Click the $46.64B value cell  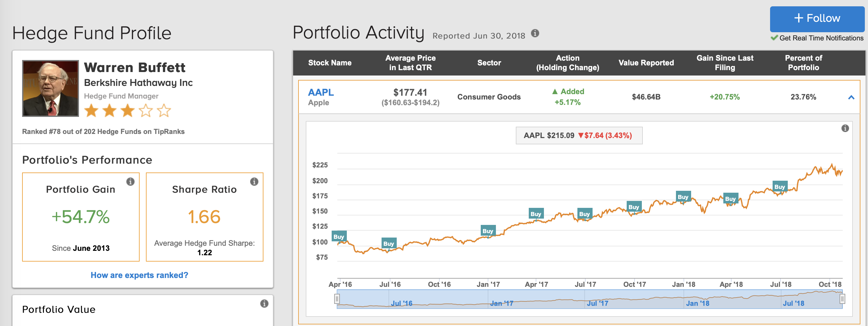pyautogui.click(x=646, y=97)
